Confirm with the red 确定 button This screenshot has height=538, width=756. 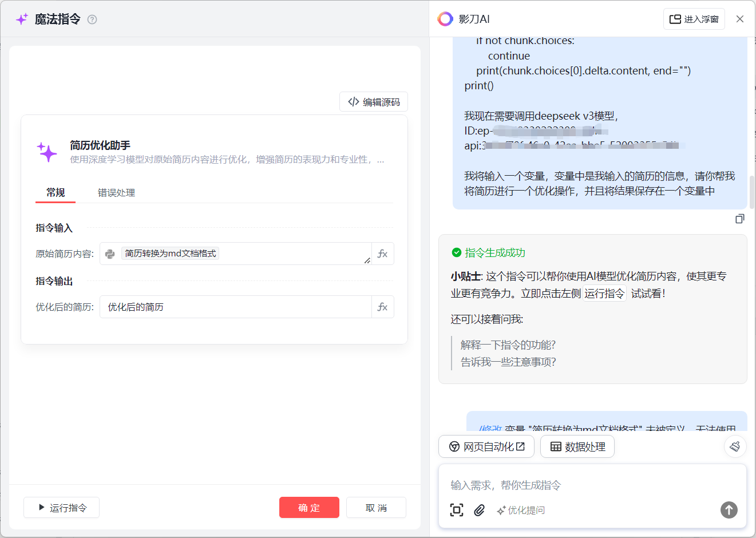(309, 508)
